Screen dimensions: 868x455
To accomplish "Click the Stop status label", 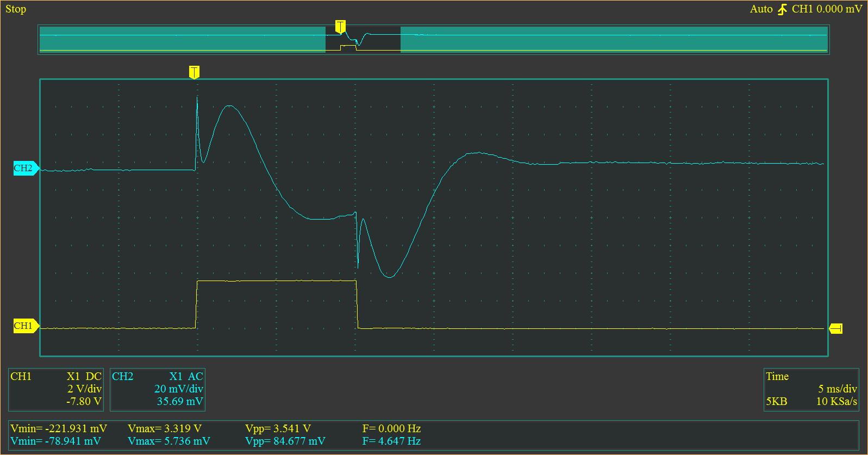I will 16,9.
